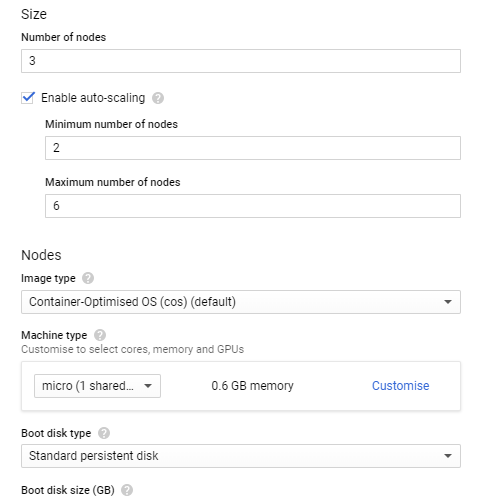Open the help icon beside Enable auto-scaling
Viewport: 491px width, 500px height.
click(x=158, y=98)
